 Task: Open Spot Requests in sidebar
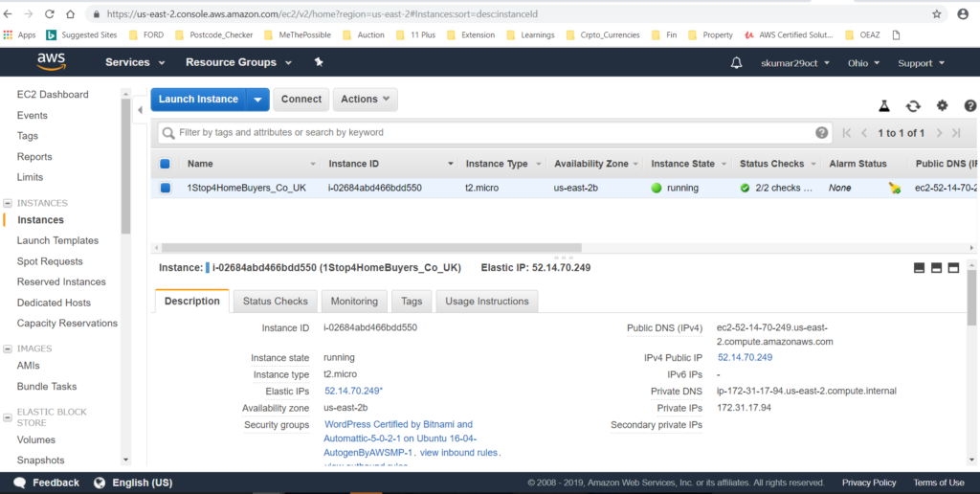click(x=50, y=261)
